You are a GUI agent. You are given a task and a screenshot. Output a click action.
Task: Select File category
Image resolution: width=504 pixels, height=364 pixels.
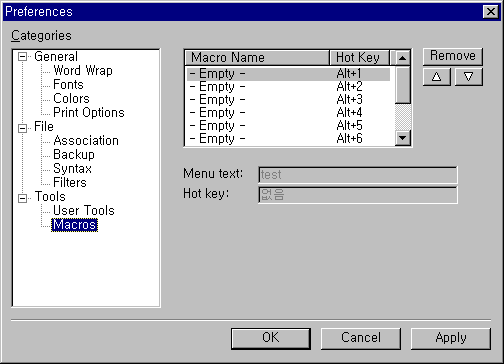(x=44, y=126)
